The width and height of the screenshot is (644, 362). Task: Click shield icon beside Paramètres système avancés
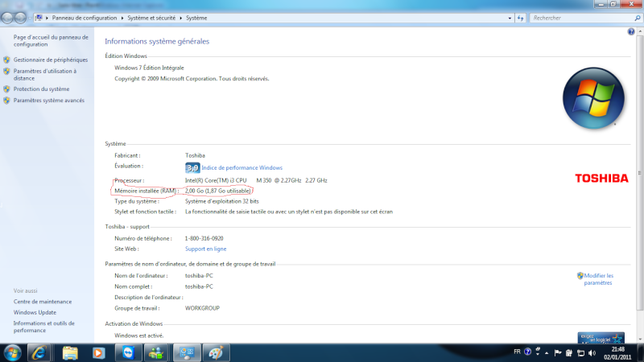[x=6, y=101]
